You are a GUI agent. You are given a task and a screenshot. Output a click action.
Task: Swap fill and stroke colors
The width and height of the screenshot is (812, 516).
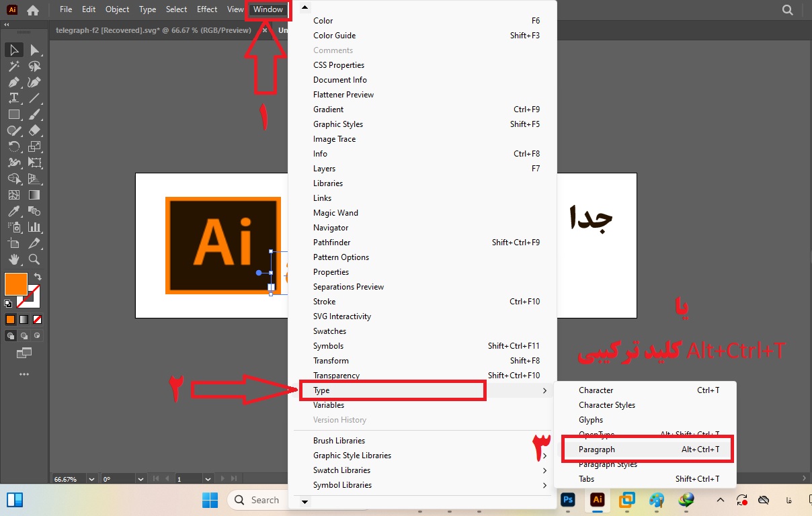pyautogui.click(x=38, y=277)
